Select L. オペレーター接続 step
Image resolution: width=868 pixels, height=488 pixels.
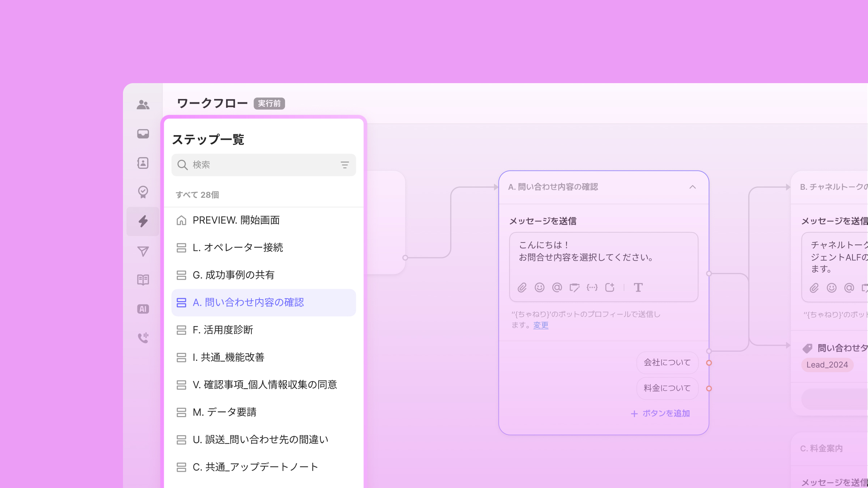point(238,248)
